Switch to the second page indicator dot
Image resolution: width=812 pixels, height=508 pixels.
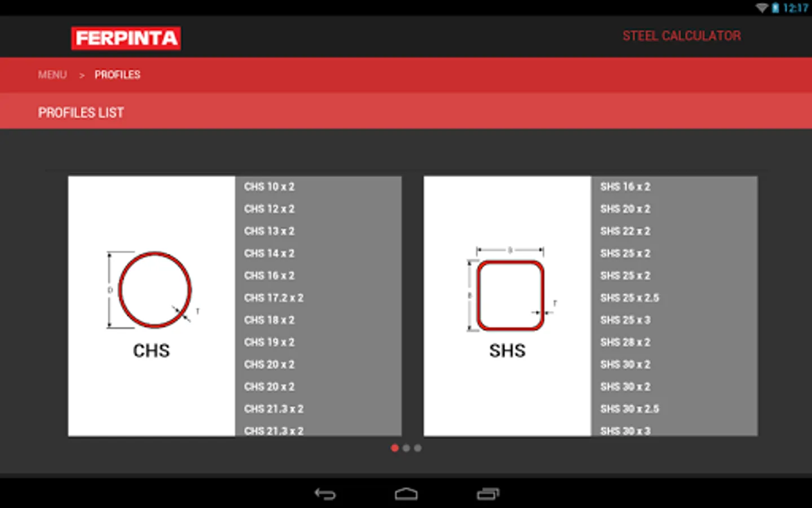(x=406, y=448)
